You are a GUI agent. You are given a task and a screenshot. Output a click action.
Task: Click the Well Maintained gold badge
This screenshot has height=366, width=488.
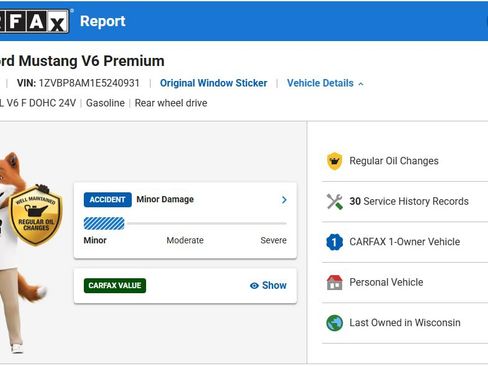(36, 215)
